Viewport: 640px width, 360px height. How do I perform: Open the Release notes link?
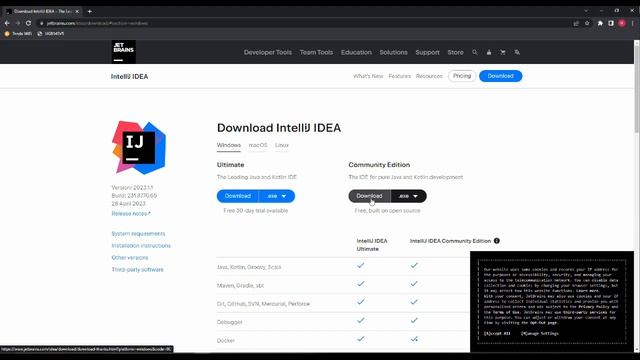[x=131, y=213]
